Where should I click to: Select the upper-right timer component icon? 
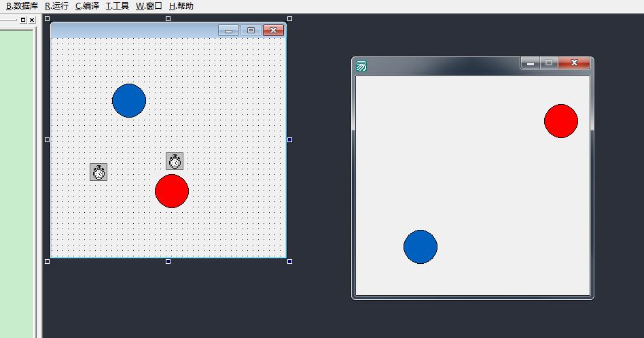[x=175, y=161]
